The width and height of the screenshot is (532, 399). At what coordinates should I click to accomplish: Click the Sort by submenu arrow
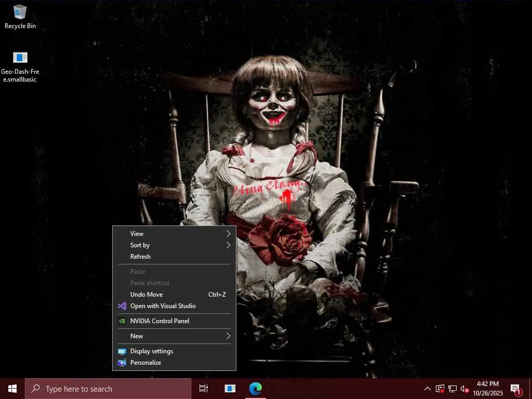coord(229,245)
